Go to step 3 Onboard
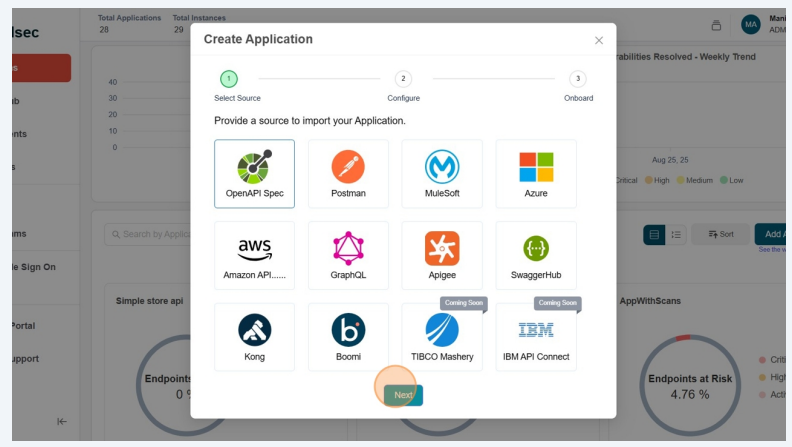792x447 pixels. point(578,79)
